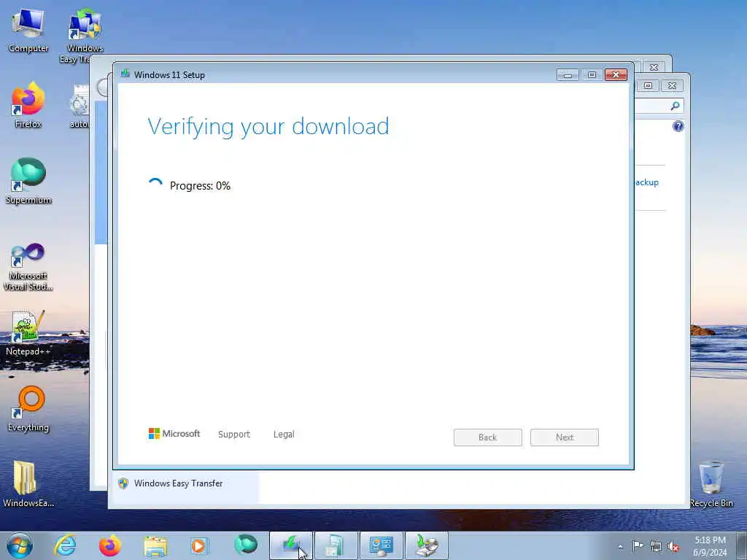Show hidden system tray icons

coord(620,546)
